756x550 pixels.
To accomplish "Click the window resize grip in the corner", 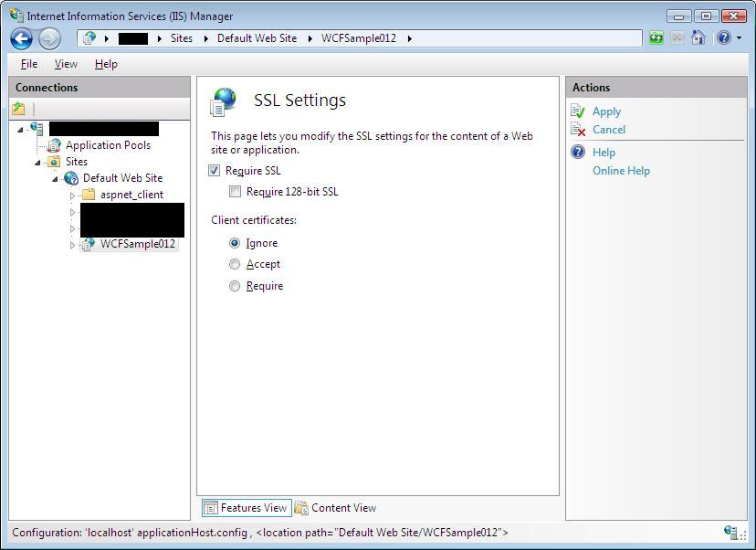I will pos(742,534).
